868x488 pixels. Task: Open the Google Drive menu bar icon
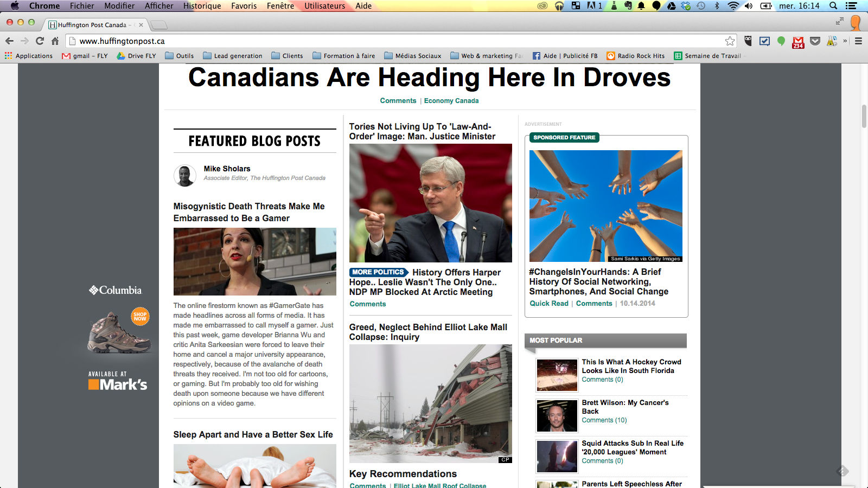[x=671, y=6]
